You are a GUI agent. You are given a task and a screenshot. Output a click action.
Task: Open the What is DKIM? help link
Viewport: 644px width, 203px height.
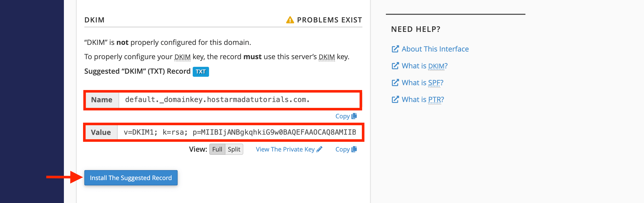click(x=424, y=66)
